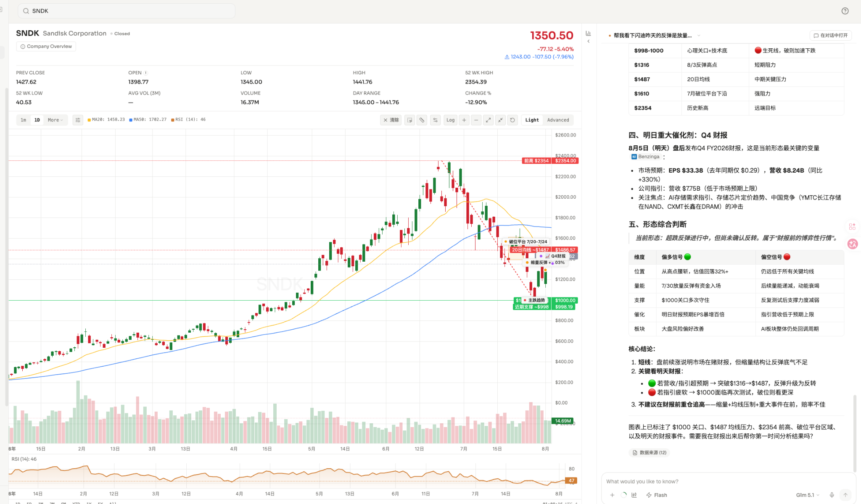Toggle Flash mode in the chat input
The height and width of the screenshot is (504, 861).
pos(657,495)
